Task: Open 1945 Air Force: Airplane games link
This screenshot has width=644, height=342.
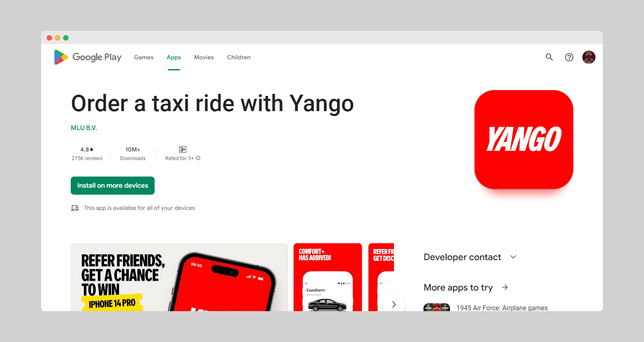Action: [502, 308]
